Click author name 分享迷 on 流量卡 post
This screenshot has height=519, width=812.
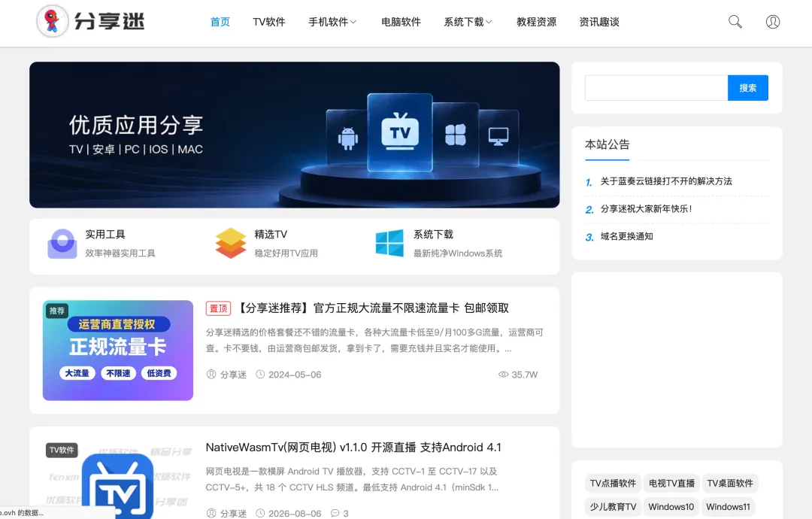click(x=234, y=375)
